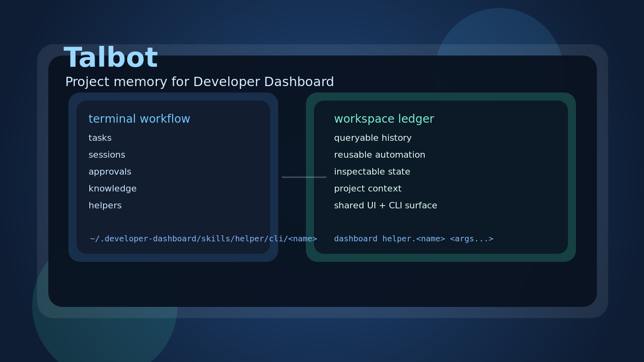Click the Talbot title heading
Screen dimensions: 644x362
tap(111, 58)
